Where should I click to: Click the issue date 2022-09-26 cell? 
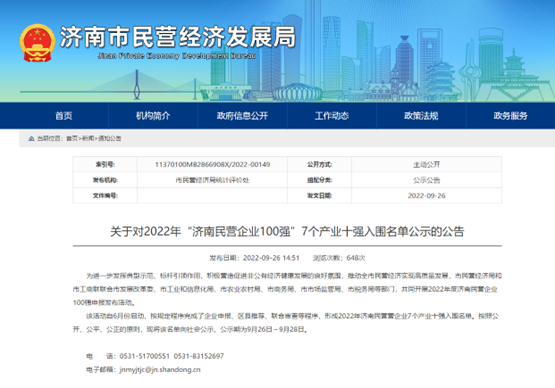coord(427,196)
